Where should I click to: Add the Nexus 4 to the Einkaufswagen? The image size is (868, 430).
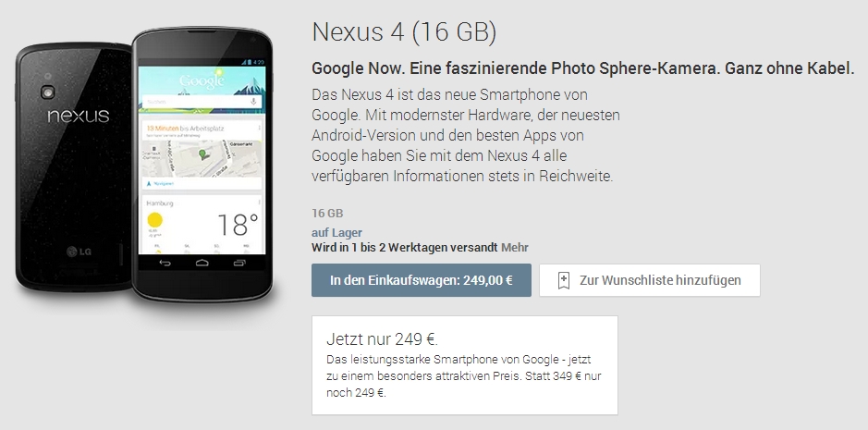422,280
